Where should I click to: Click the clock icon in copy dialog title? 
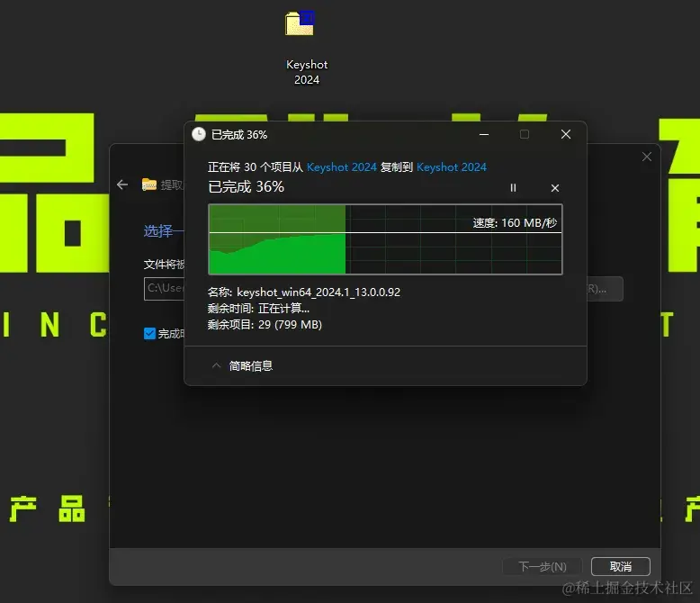click(199, 134)
